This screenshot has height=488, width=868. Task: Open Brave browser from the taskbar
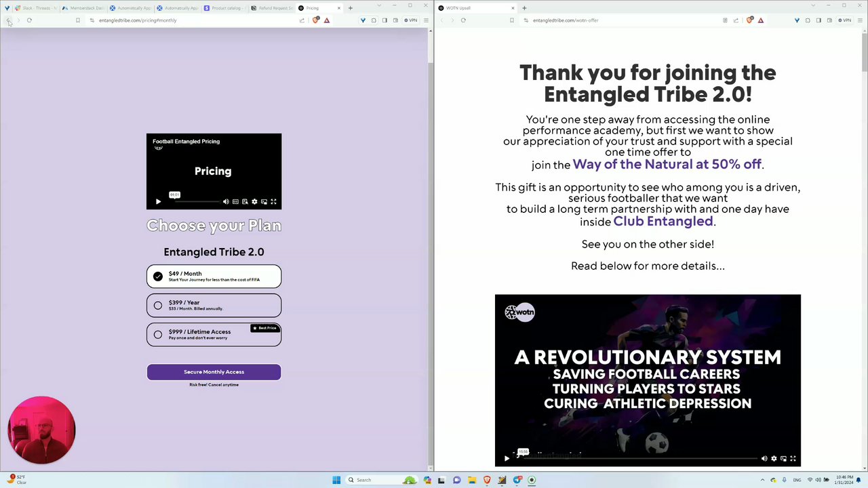tap(487, 480)
